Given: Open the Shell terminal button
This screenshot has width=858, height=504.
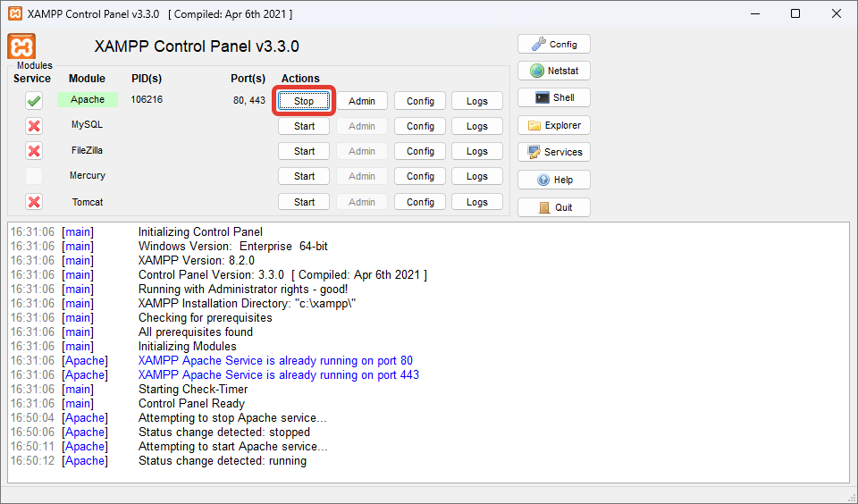Looking at the screenshot, I should pyautogui.click(x=554, y=97).
